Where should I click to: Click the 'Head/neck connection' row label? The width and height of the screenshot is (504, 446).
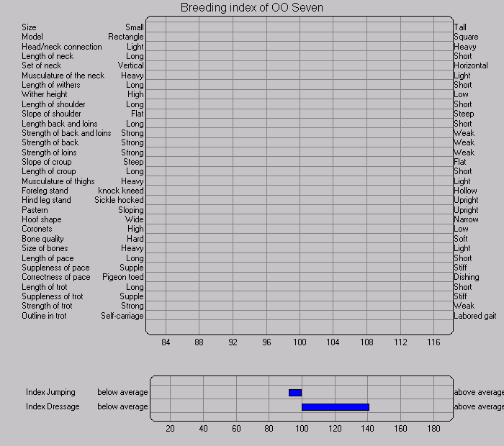tap(62, 47)
